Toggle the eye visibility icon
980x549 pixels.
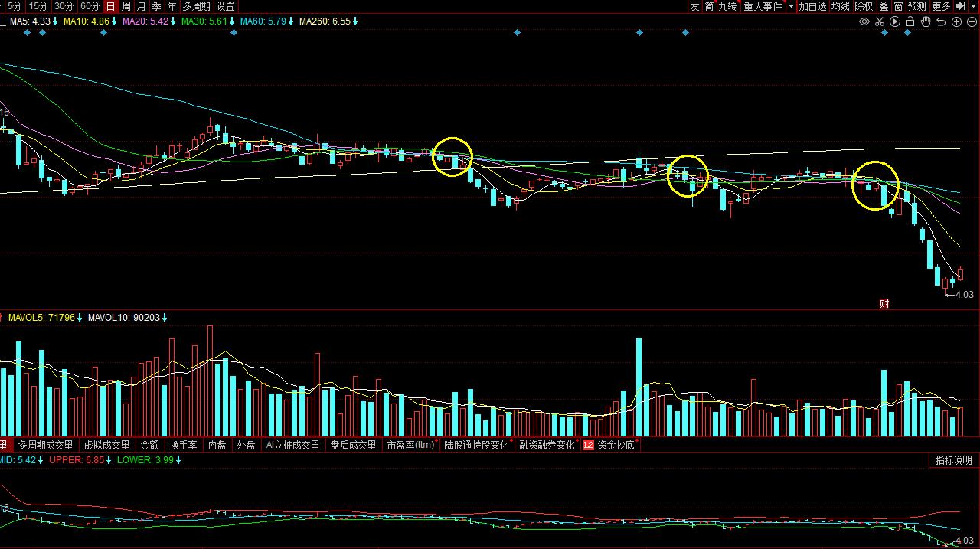pos(864,21)
